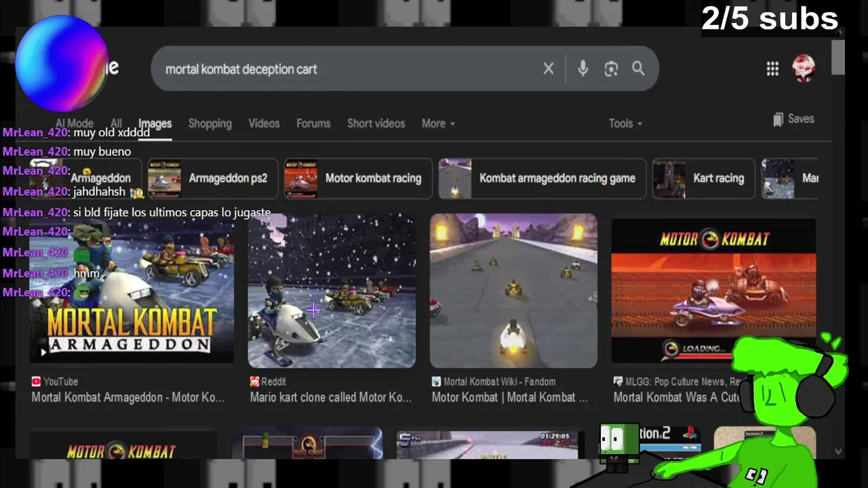The image size is (868, 488).
Task: Open 'Motor Kombat | Mortal Kombat ...' link
Action: point(510,398)
